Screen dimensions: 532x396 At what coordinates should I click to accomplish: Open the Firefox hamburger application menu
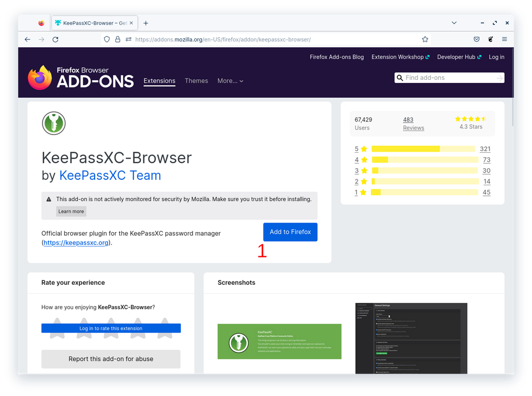[504, 39]
